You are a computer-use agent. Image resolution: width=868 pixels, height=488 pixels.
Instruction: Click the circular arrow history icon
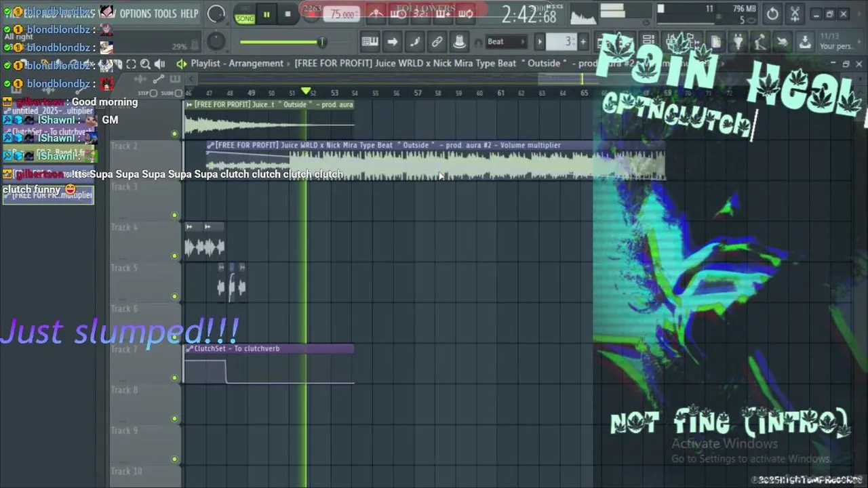pos(772,14)
